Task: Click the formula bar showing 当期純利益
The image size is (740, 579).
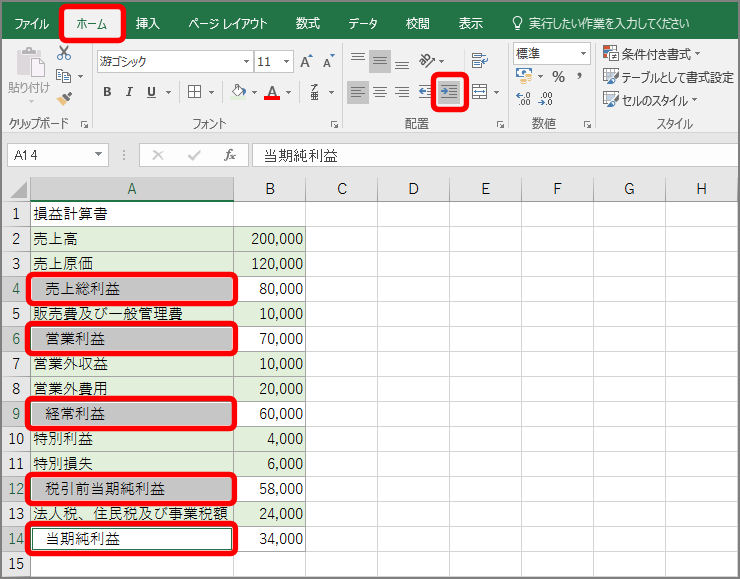Action: tap(496, 155)
